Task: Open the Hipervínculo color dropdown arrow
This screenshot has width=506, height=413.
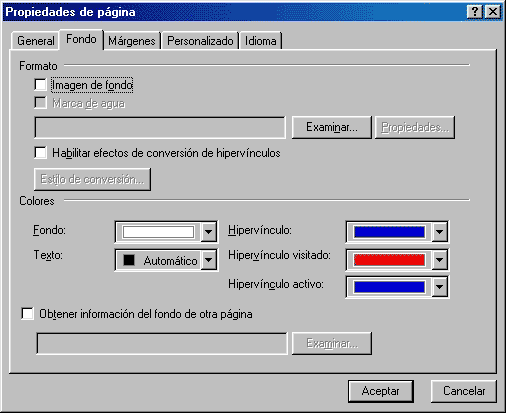Action: [440, 231]
